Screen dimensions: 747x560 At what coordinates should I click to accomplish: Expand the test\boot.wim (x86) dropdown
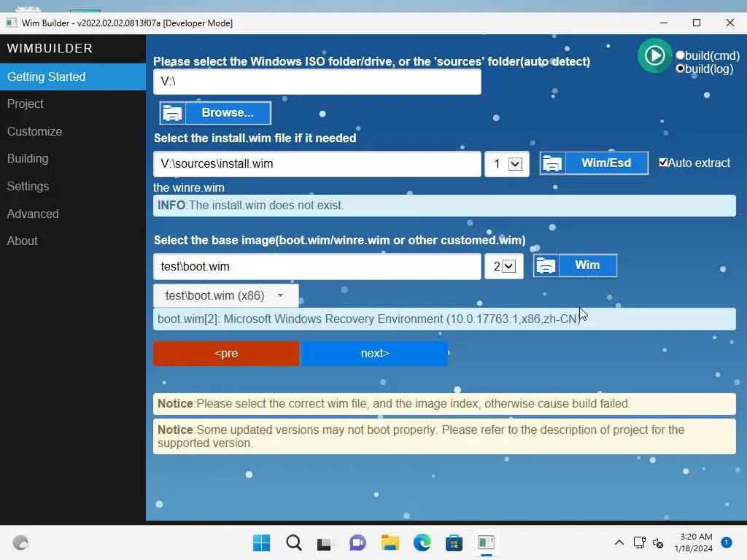(x=226, y=296)
